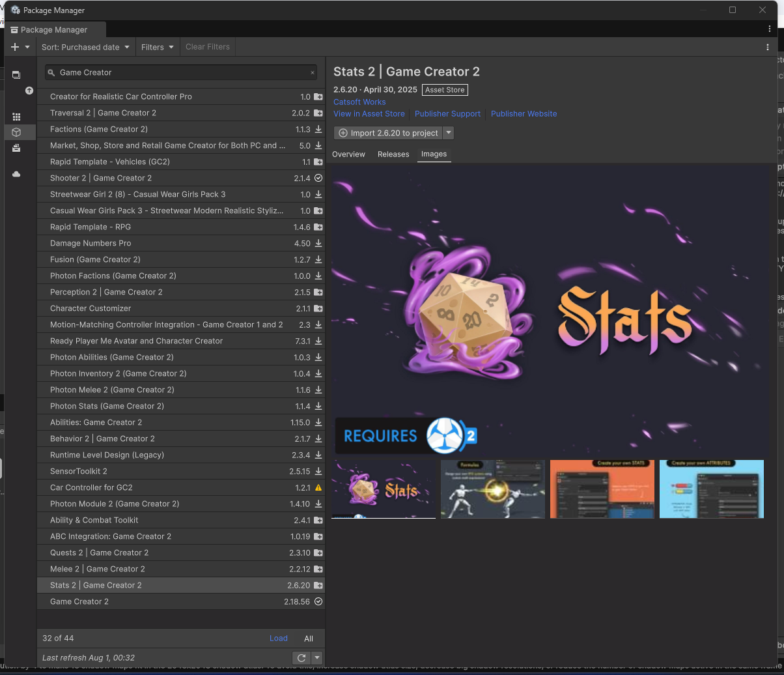Select the Photon Module 2 package row
The image size is (784, 675).
(x=181, y=504)
